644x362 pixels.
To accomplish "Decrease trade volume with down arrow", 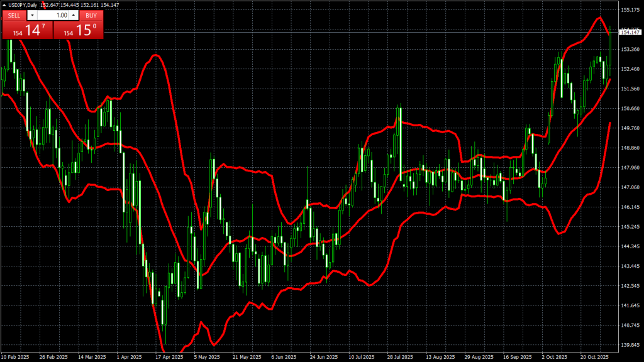I will (x=32, y=15).
